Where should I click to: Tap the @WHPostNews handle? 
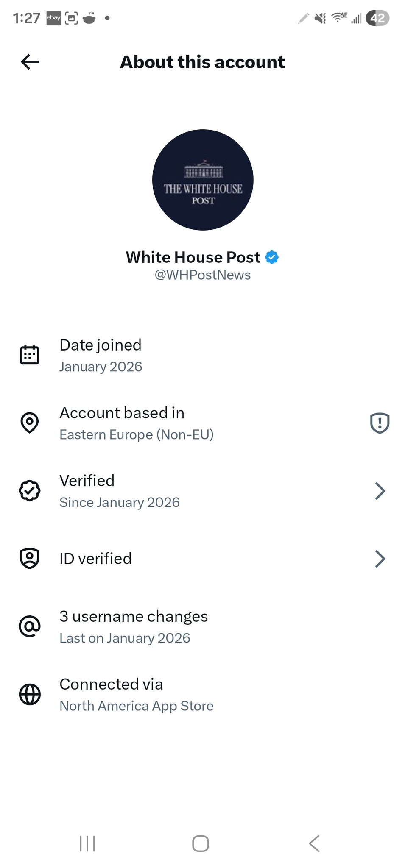pos(203,275)
